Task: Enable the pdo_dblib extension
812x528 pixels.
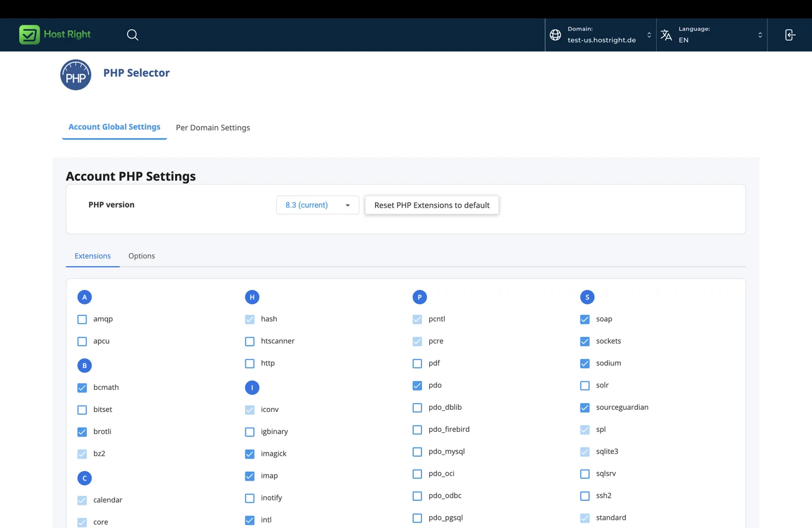Action: (418, 408)
